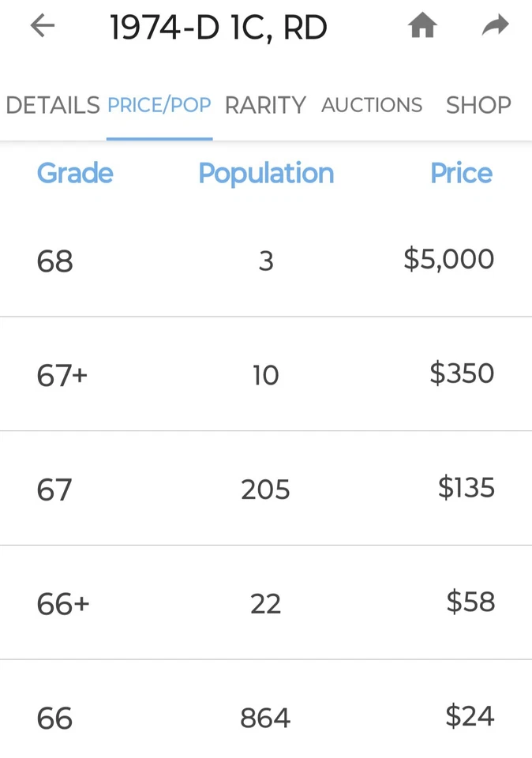Tap the $350 price for 67+
Screen dimensions: 532x758
tap(462, 373)
